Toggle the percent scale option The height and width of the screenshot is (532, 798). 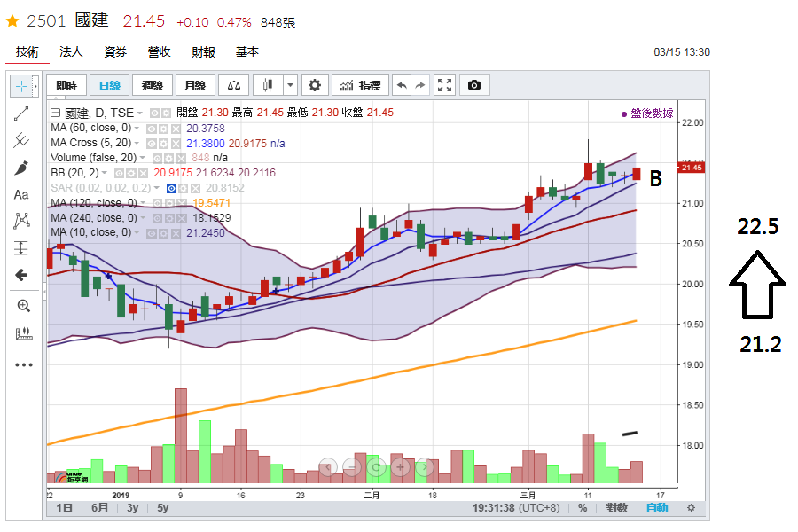[x=583, y=508]
